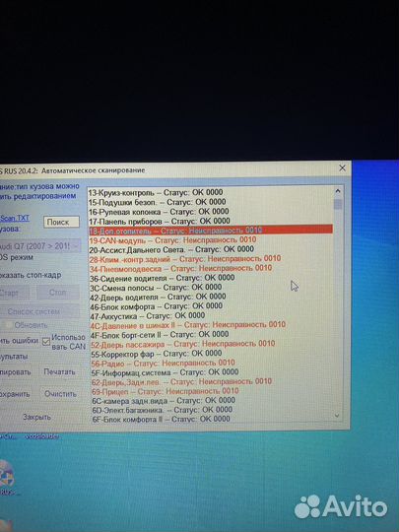Image resolution: width=399 pixels, height=532 pixels.
Task: Toggle the Использовать CAN checkbox
Action: 46,342
